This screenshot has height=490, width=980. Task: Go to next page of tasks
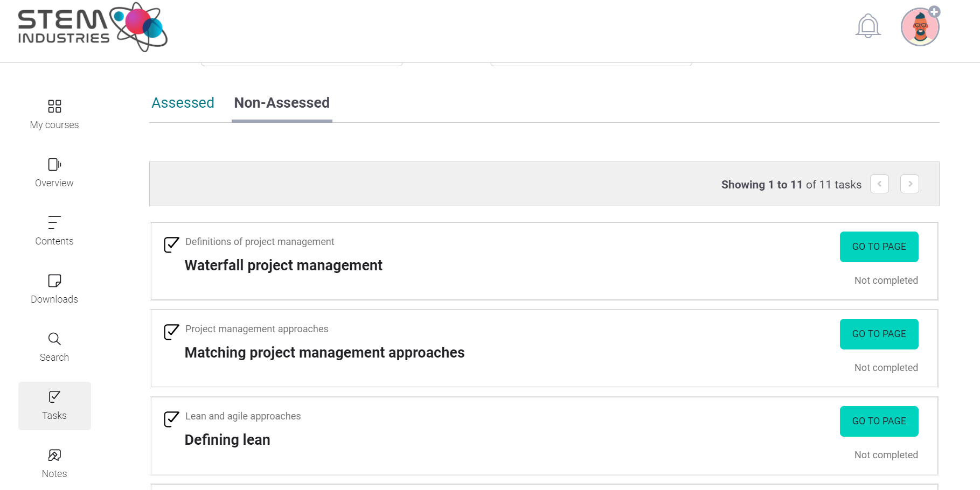click(909, 184)
